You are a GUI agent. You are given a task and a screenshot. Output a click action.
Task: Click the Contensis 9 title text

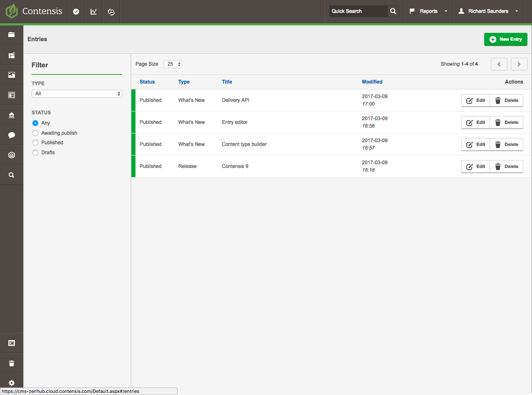click(235, 166)
